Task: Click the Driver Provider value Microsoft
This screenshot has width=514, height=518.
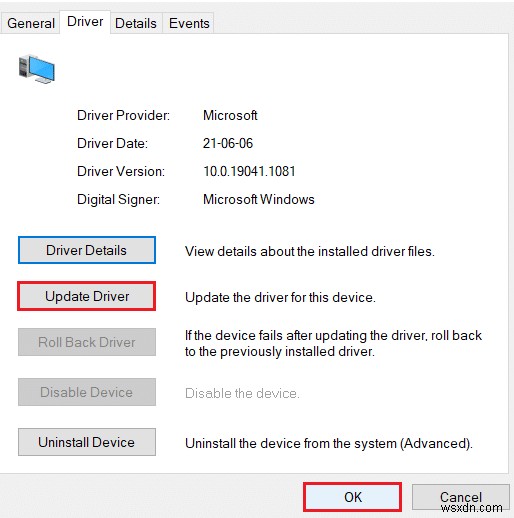Action: coord(230,115)
